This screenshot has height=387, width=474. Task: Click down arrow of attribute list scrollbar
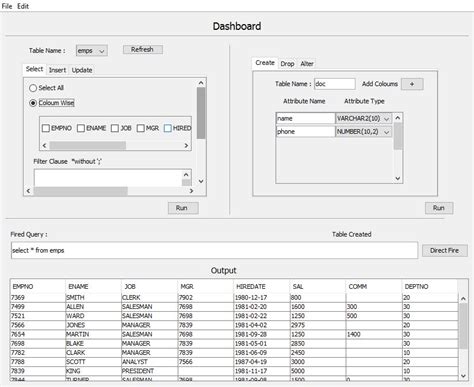[x=398, y=178]
